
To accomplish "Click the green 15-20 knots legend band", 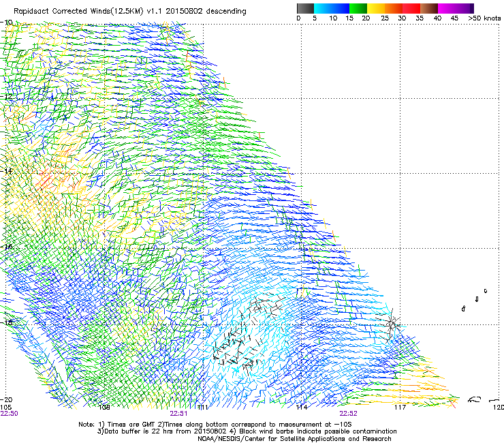I will point(358,8).
